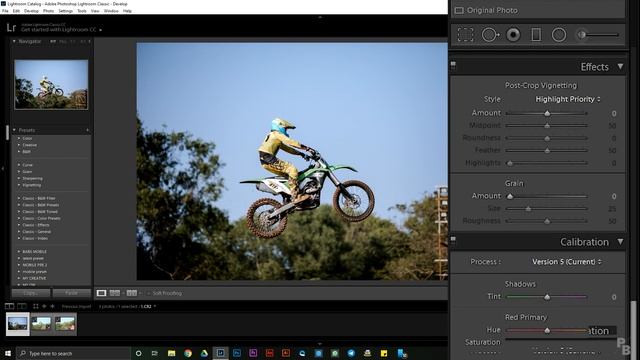This screenshot has width=640, height=360.
Task: Select the Crop Overlay tool
Action: [465, 35]
